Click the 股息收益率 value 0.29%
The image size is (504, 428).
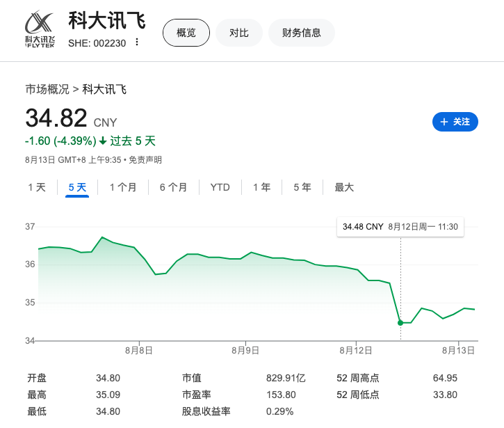pyautogui.click(x=279, y=411)
